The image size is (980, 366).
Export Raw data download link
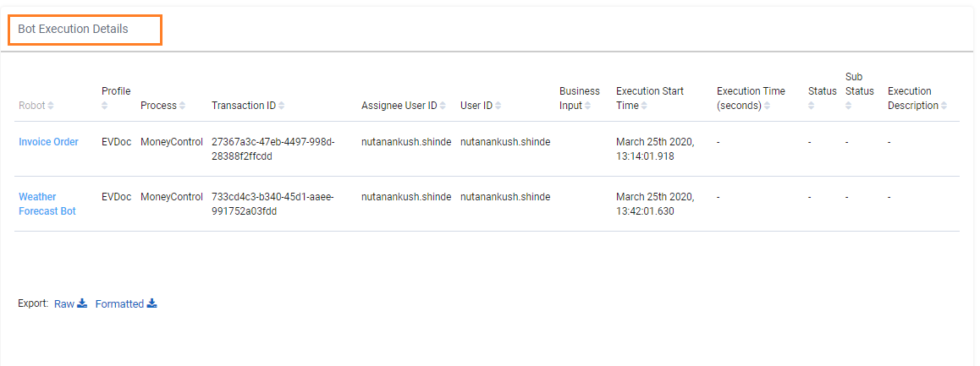70,304
